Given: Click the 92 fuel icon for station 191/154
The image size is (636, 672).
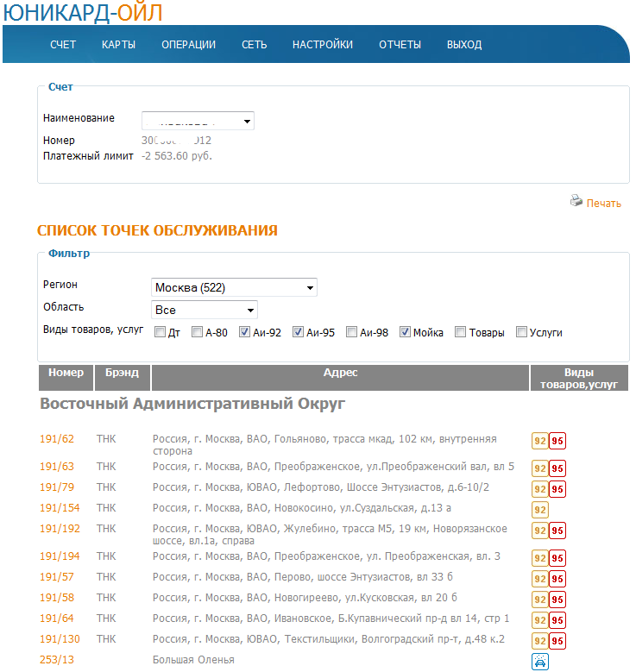Looking at the screenshot, I should click(x=539, y=510).
